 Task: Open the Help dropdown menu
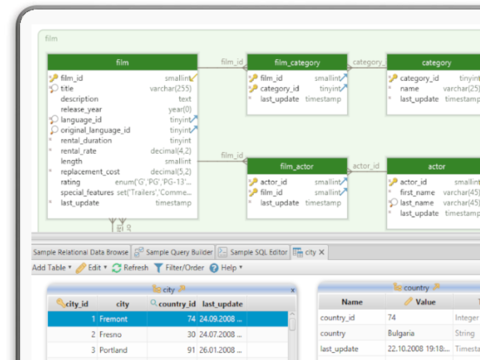pos(241,267)
